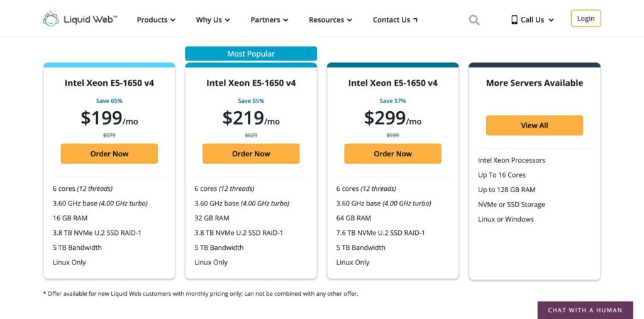Click the phone icon beside Call Us

click(514, 19)
